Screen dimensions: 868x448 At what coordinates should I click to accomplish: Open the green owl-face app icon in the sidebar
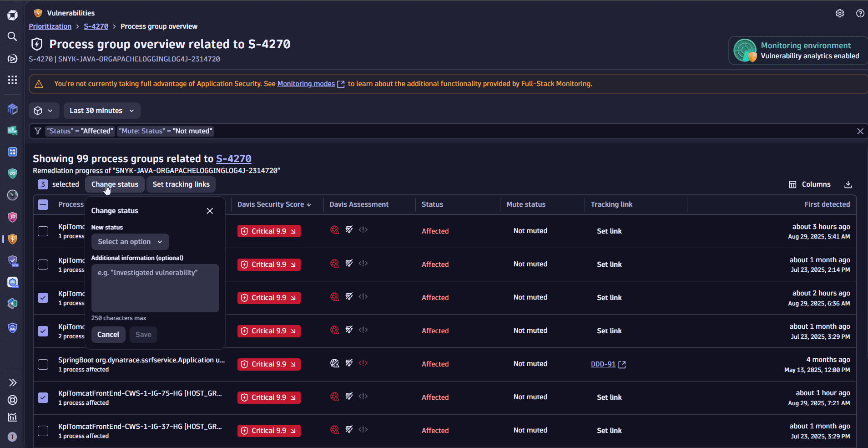tap(12, 173)
